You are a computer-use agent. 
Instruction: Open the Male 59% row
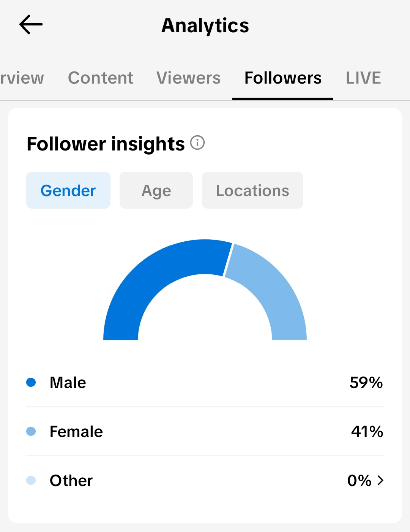point(205,382)
